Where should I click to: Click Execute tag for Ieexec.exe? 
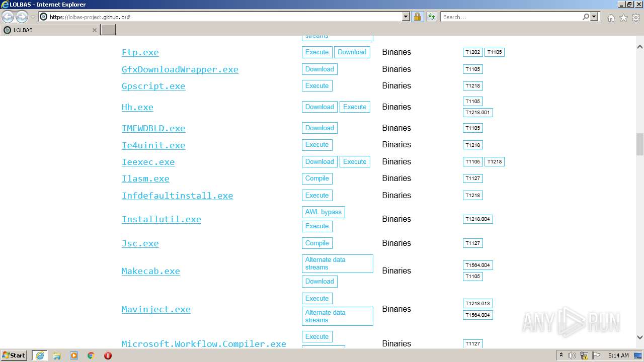[x=355, y=162]
